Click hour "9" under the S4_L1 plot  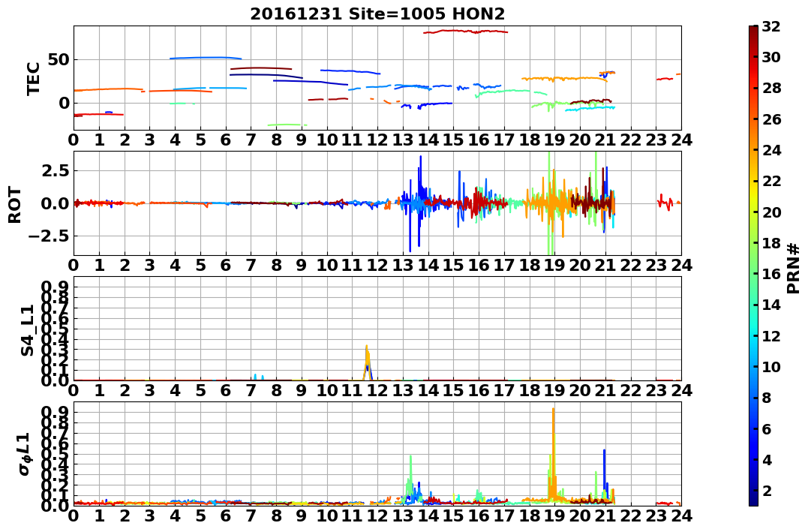tap(302, 390)
